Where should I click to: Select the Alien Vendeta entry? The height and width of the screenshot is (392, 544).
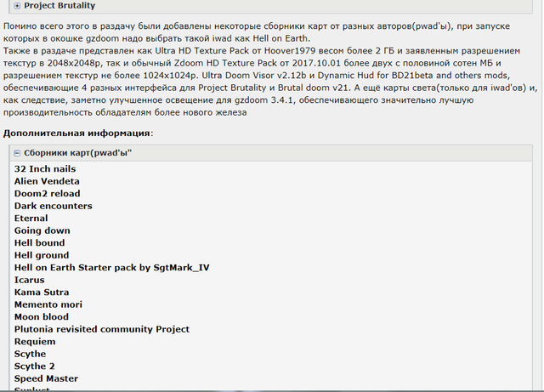[47, 181]
